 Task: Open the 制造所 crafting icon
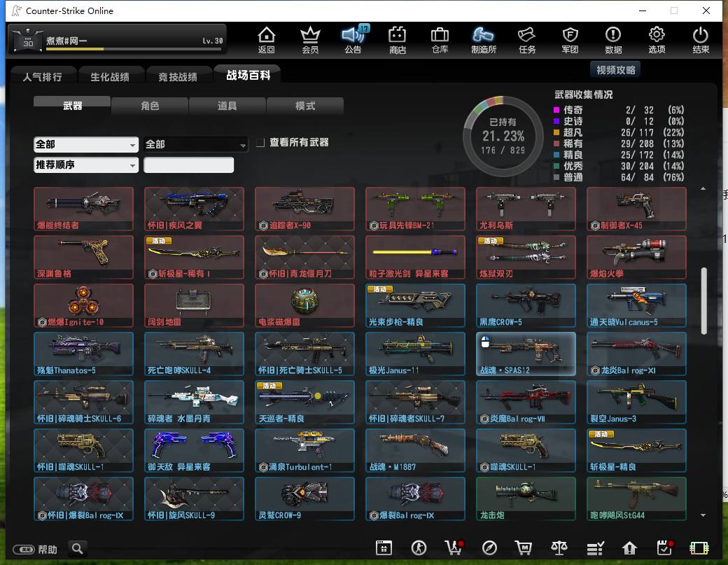coord(483,40)
